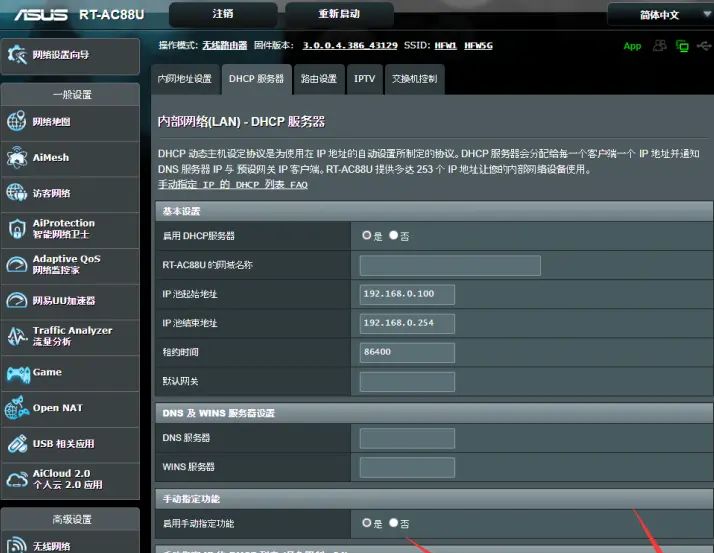The image size is (714, 553).
Task: Click the IP 池起始地址 field
Action: (407, 294)
